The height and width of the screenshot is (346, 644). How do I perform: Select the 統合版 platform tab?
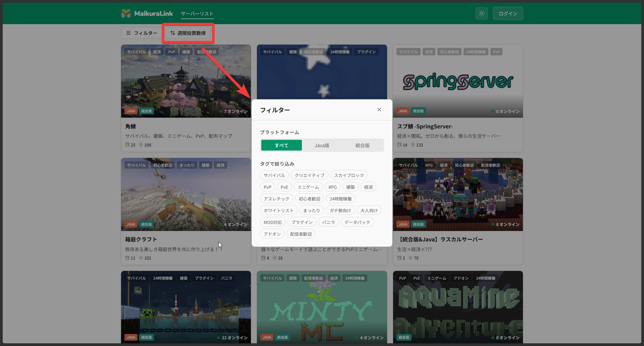tap(362, 145)
